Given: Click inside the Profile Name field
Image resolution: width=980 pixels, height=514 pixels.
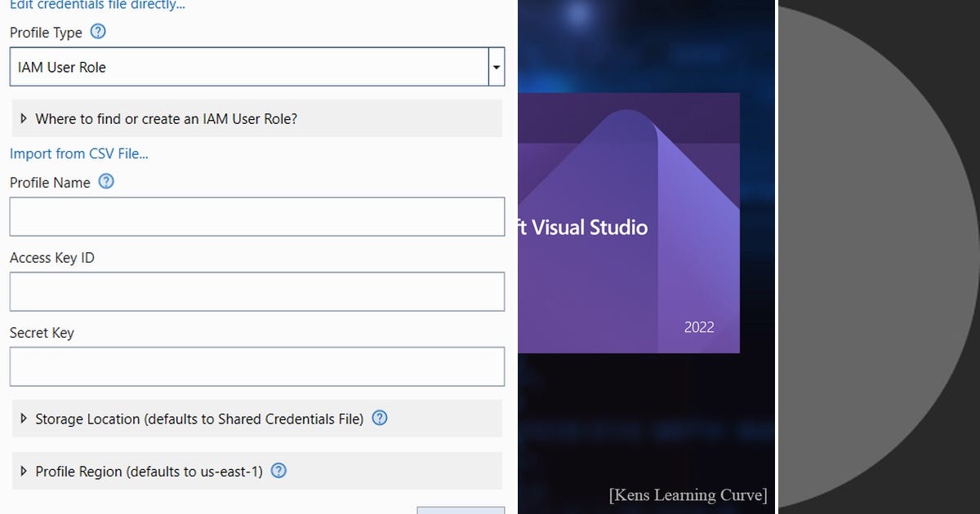Looking at the screenshot, I should tap(257, 216).
